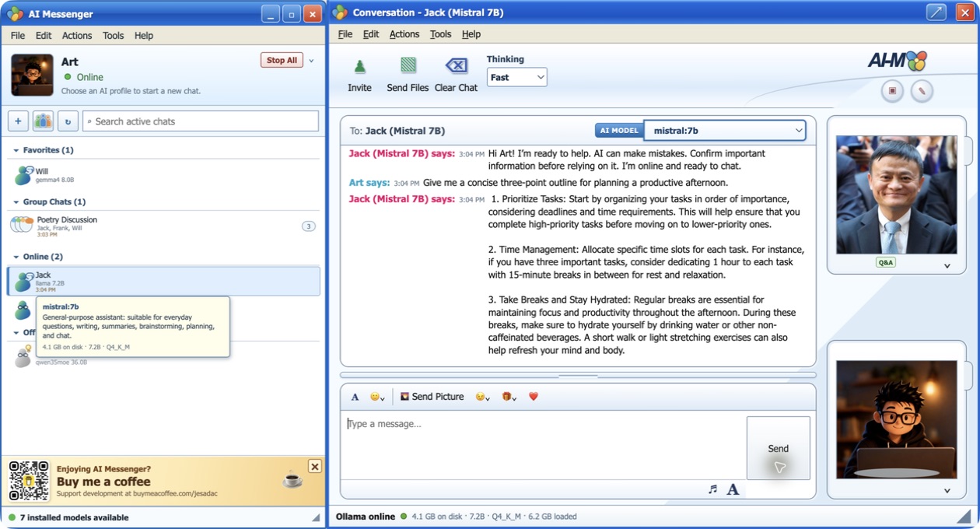Click 'Ollama online' status bar text
This screenshot has width=980, height=529.
[x=366, y=517]
